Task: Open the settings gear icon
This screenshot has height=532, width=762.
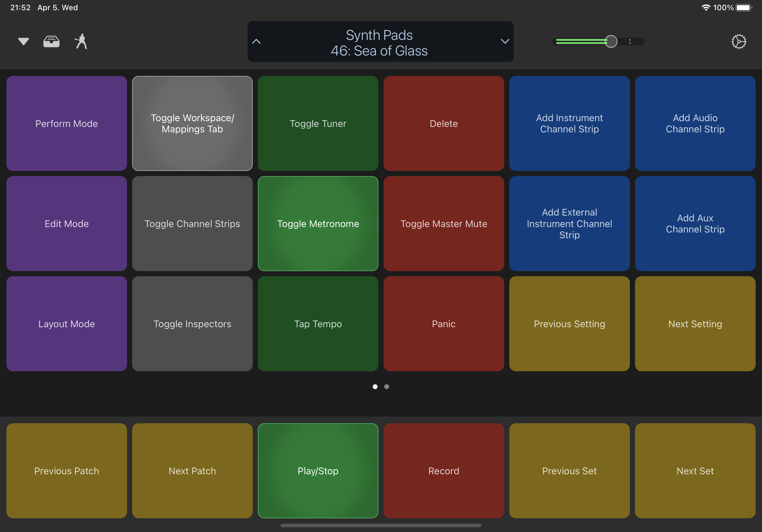Action: [738, 41]
